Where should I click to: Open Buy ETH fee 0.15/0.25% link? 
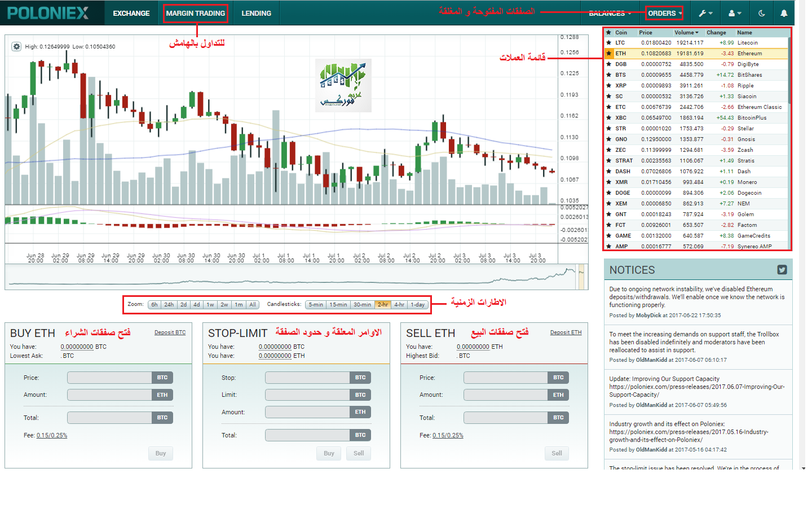52,435
